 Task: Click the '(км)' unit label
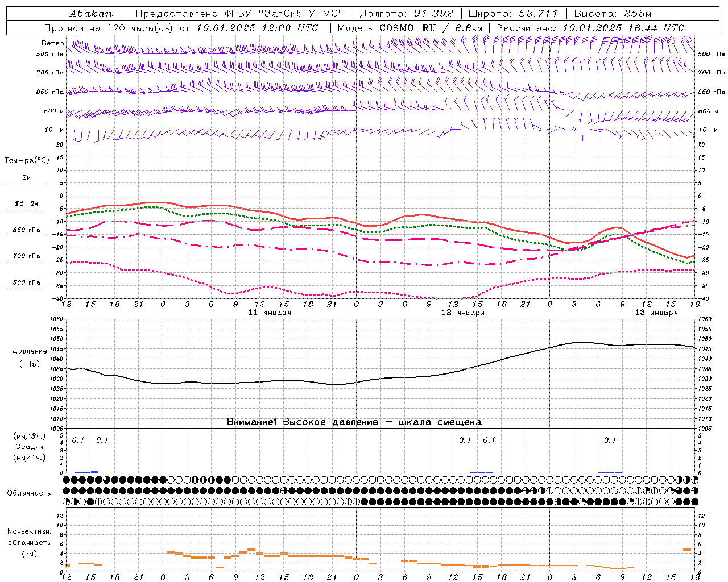(x=29, y=554)
